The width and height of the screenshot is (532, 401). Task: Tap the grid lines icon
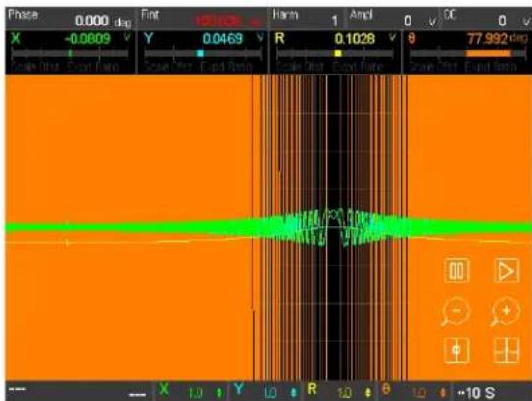(x=507, y=350)
